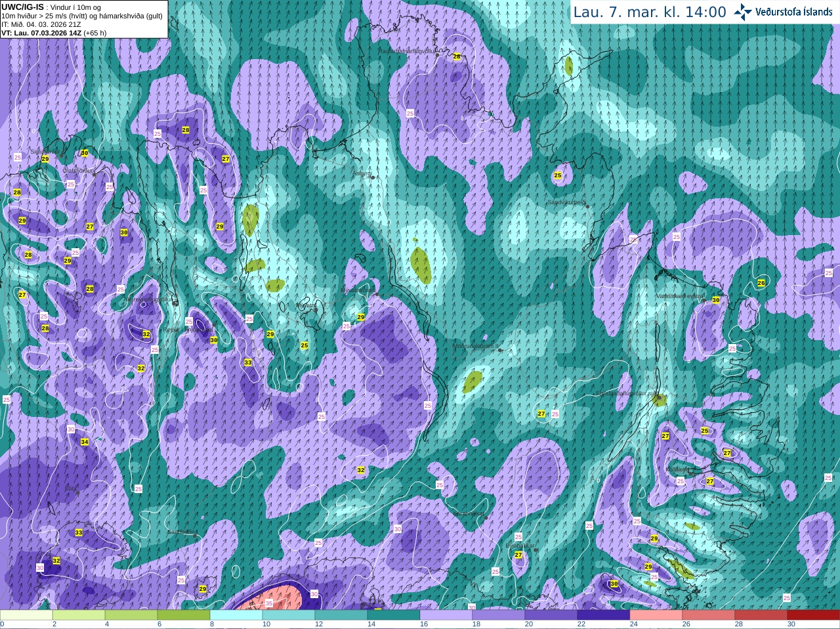Screen dimensions: 840x629
Task: Pick the 22–24 m/s dark indigo legend swatch
Action: [x=604, y=615]
